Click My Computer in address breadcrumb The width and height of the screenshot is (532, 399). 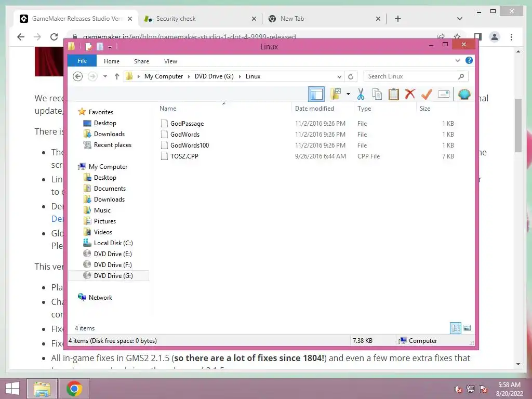click(x=164, y=76)
